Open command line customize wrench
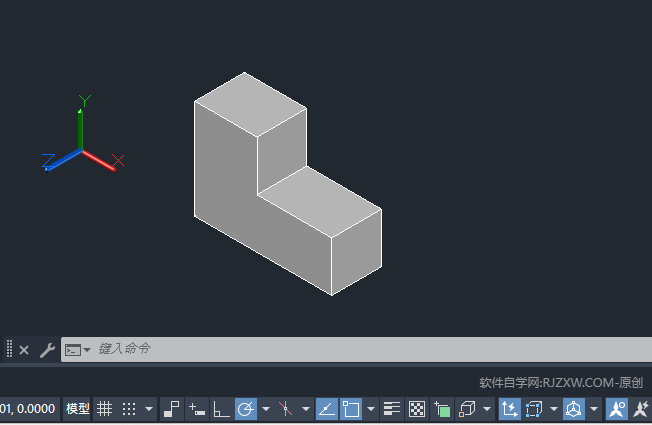This screenshot has width=652, height=425. coord(47,350)
